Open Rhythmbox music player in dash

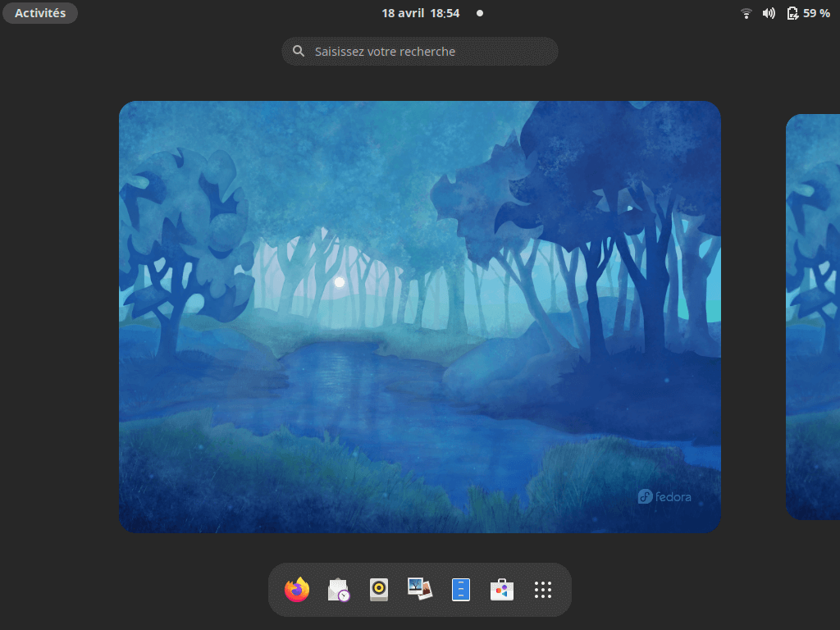point(379,590)
